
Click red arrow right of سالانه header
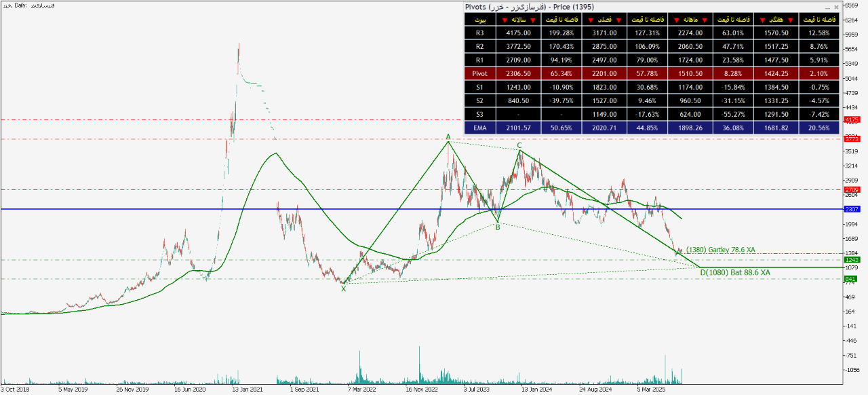tap(534, 20)
